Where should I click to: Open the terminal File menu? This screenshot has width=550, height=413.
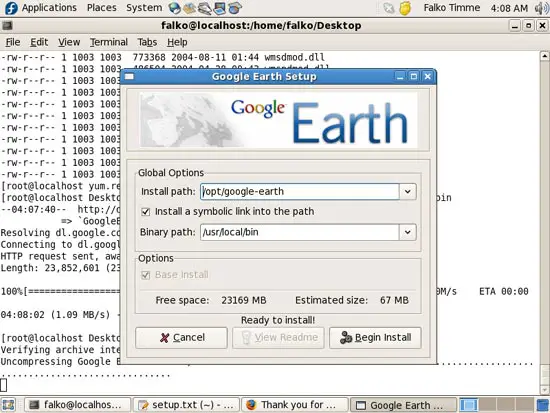coord(13,42)
